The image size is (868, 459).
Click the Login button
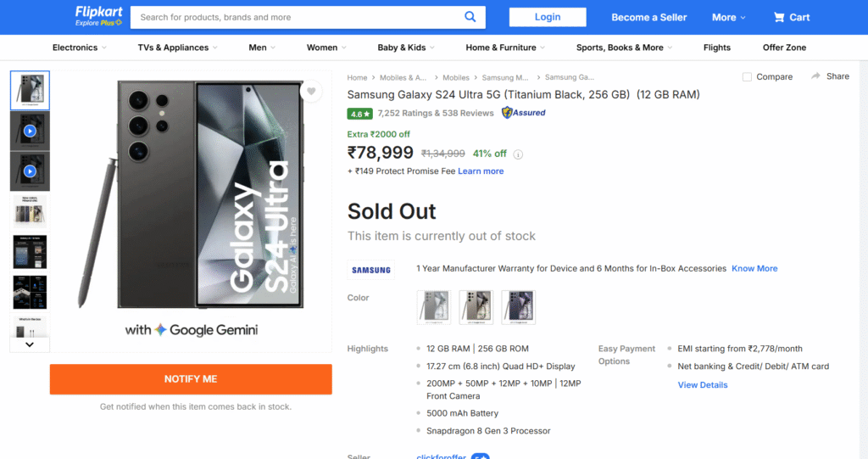pos(548,17)
